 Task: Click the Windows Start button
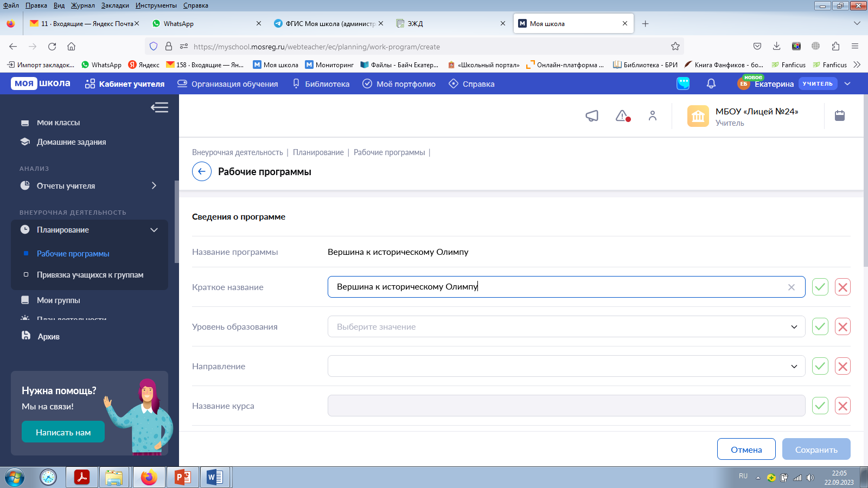point(15,477)
